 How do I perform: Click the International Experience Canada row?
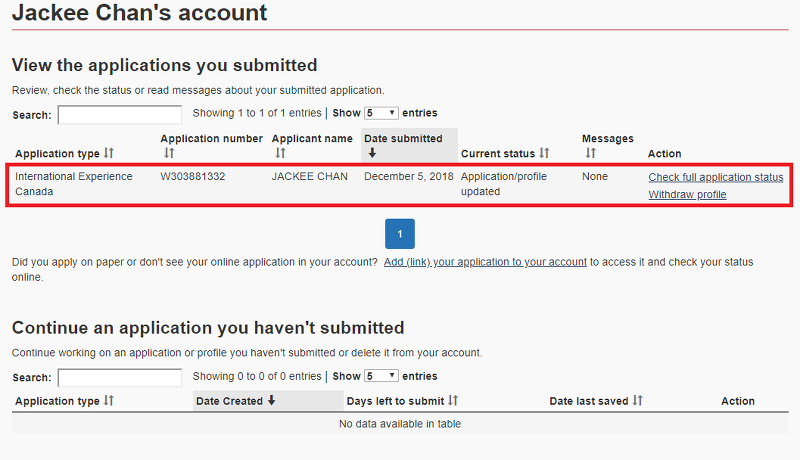(399, 185)
